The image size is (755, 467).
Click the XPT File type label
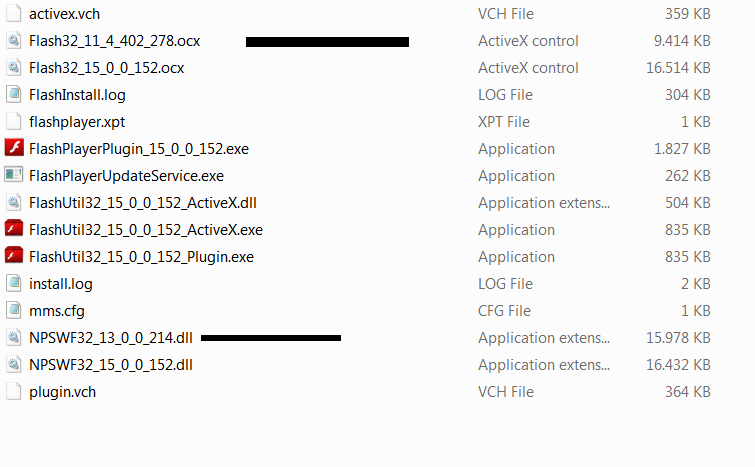coord(504,122)
